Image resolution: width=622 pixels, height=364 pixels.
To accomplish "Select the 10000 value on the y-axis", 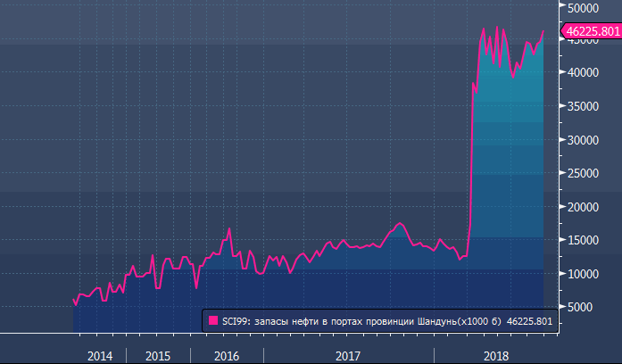I will (x=585, y=274).
